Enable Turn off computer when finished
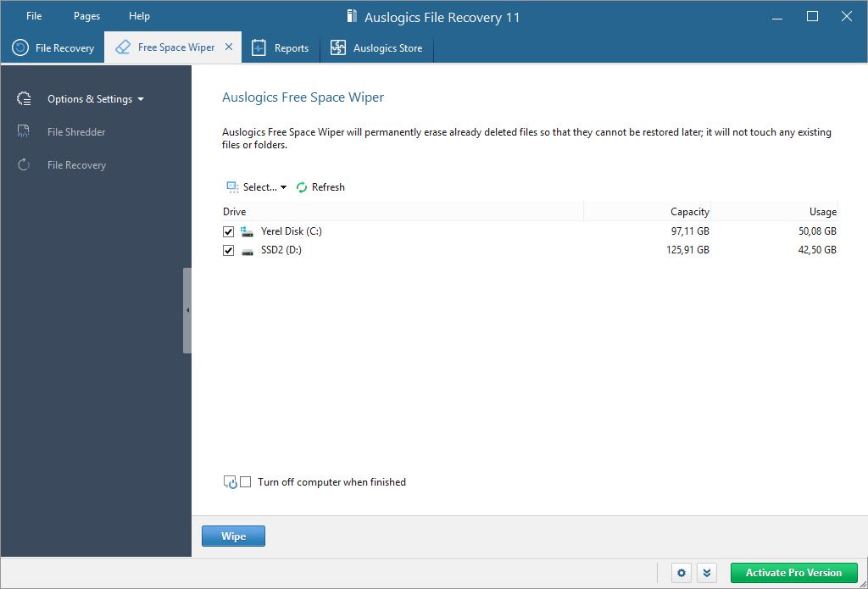This screenshot has width=868, height=589. click(246, 481)
